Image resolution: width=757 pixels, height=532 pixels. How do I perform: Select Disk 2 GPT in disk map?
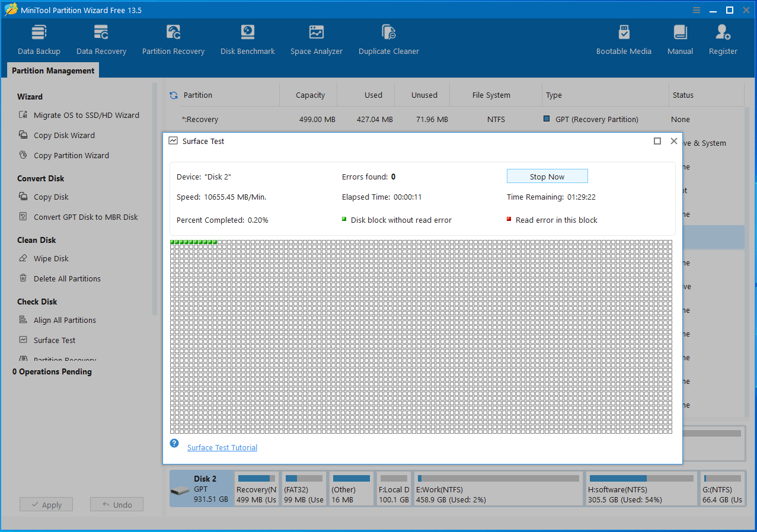pos(202,489)
